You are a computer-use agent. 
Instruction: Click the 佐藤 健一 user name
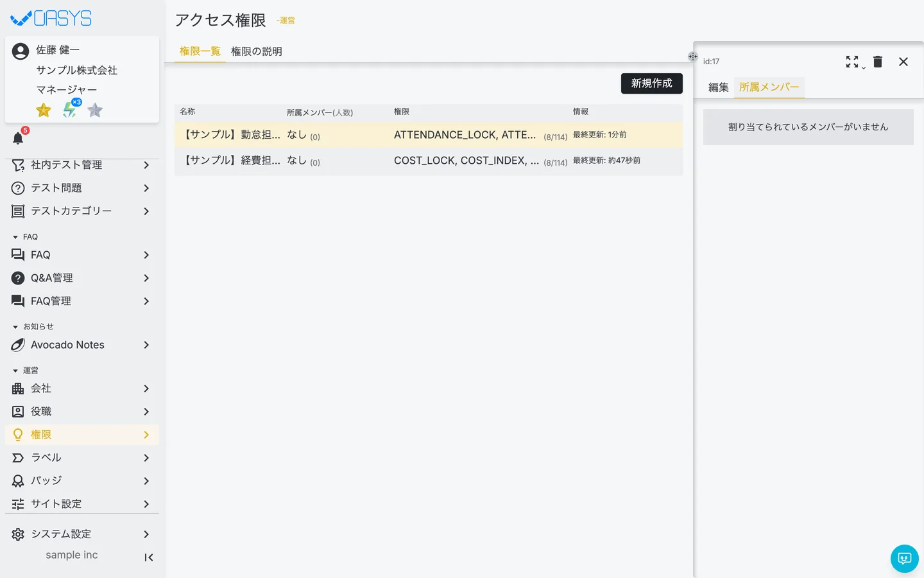coord(58,50)
